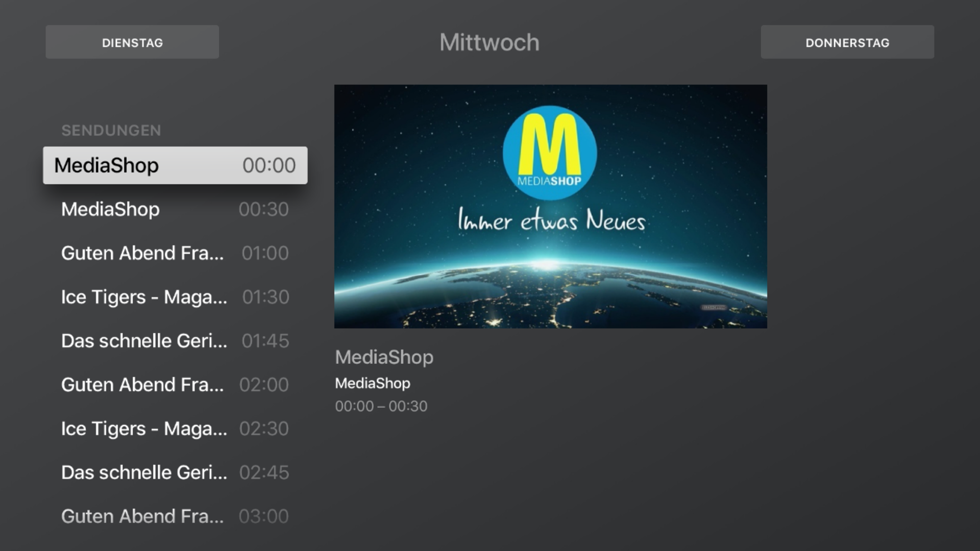980x551 pixels.
Task: Click the white MediaShop subtitle under the preview
Action: pos(373,383)
